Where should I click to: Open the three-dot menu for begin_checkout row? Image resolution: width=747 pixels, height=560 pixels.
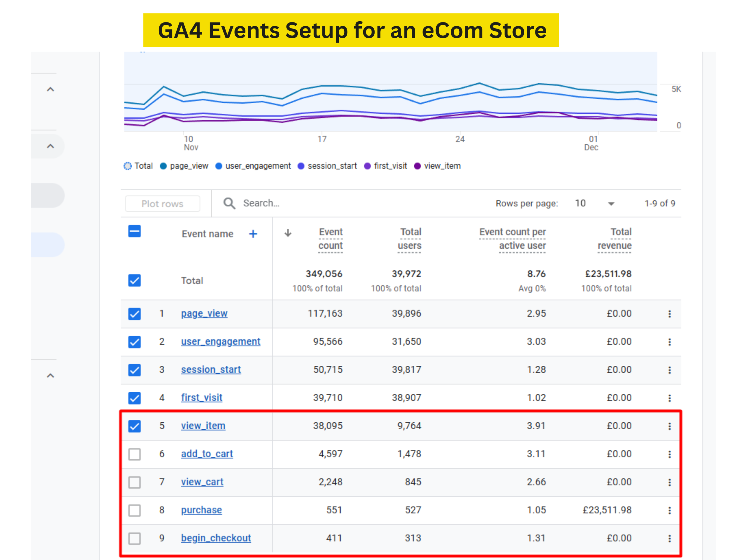coord(669,538)
